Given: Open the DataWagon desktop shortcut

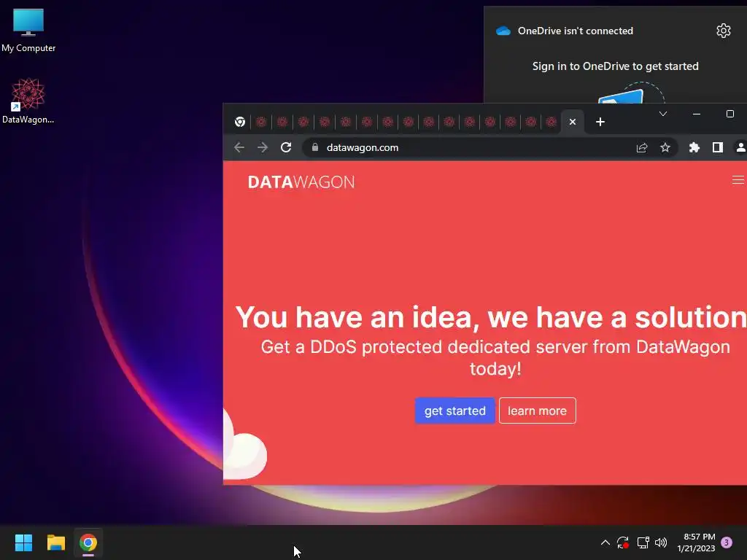Looking at the screenshot, I should pos(28,101).
